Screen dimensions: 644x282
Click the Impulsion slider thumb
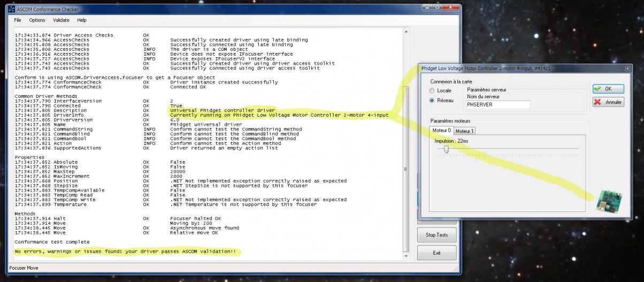point(446,150)
